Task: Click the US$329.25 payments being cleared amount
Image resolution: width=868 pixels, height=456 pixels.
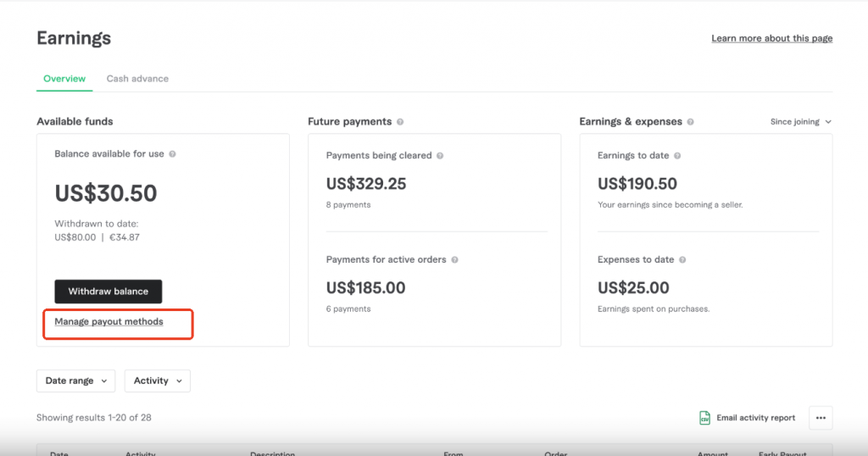Action: (x=365, y=184)
